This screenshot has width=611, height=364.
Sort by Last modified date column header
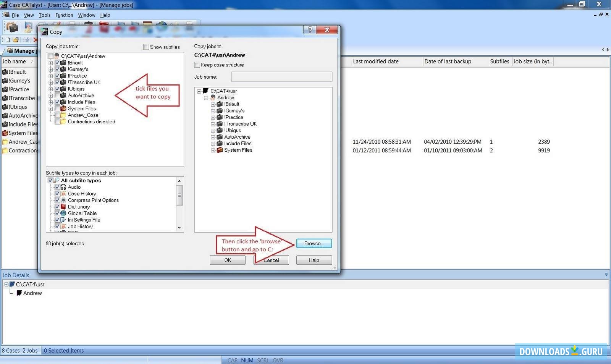[x=387, y=61]
